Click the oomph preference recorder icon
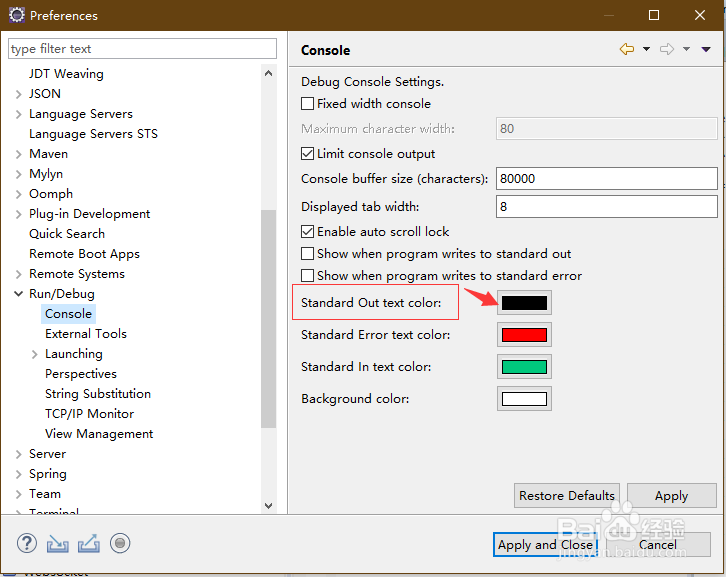The image size is (726, 577). click(x=120, y=543)
